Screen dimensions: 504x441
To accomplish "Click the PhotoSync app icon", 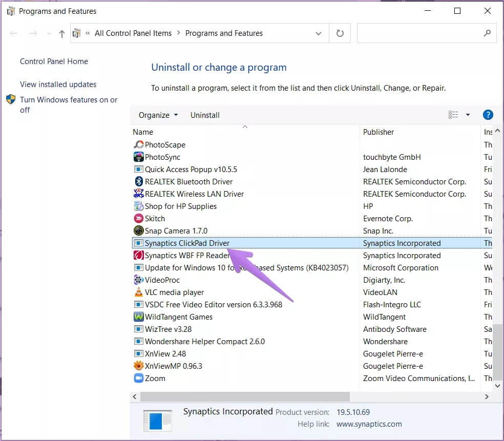I will [138, 157].
